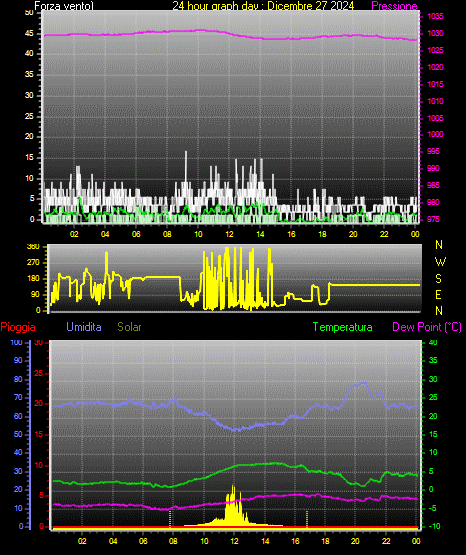Click the Pioggia legend label

pyautogui.click(x=18, y=327)
